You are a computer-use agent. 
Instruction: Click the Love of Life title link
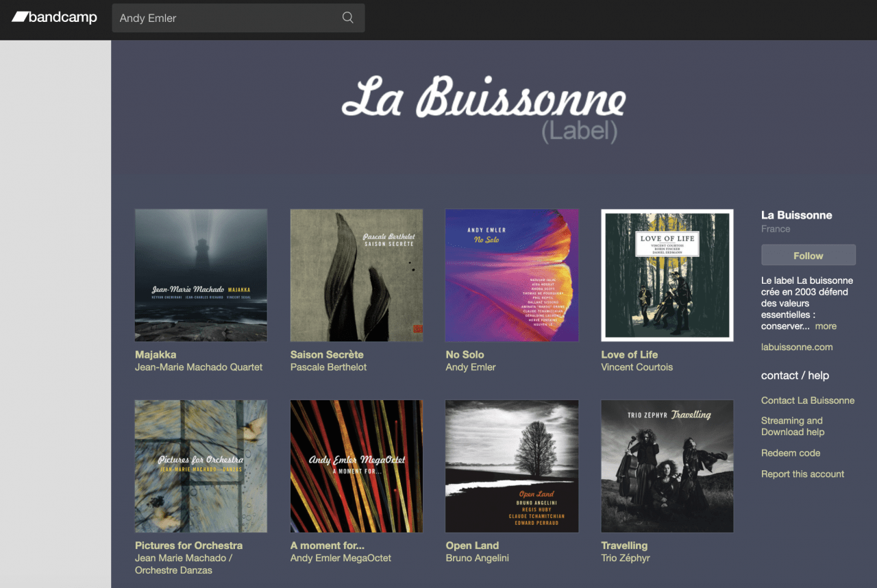[x=630, y=354]
